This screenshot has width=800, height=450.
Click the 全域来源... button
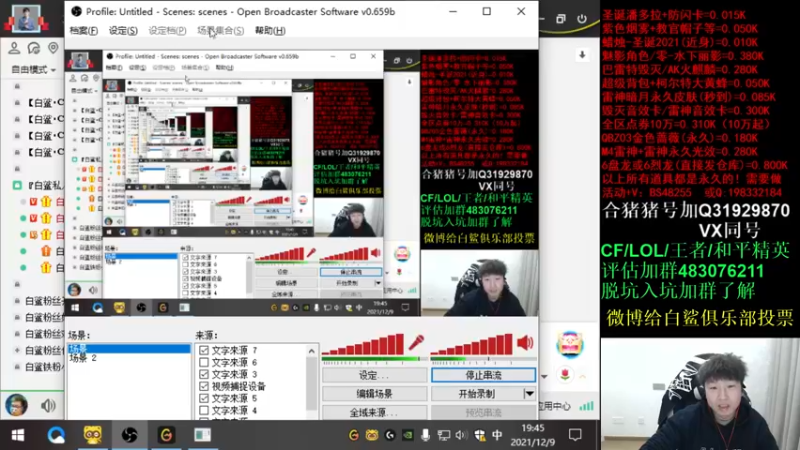pyautogui.click(x=374, y=412)
